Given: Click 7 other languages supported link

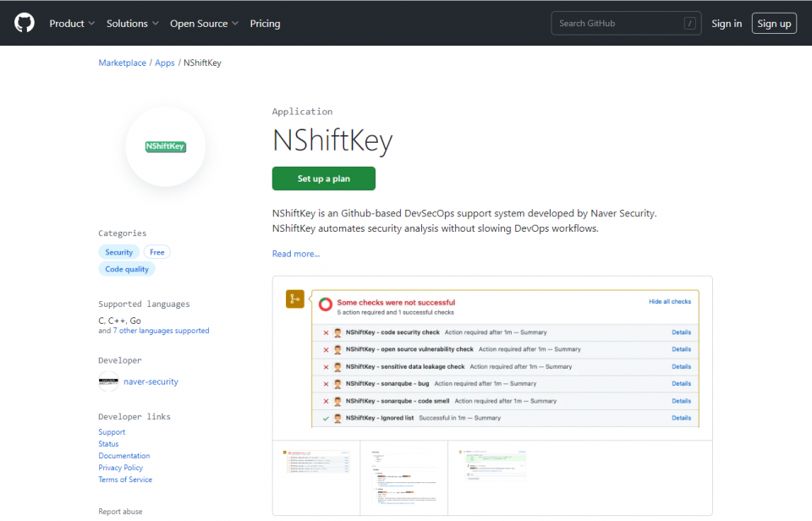Looking at the screenshot, I should click(161, 331).
